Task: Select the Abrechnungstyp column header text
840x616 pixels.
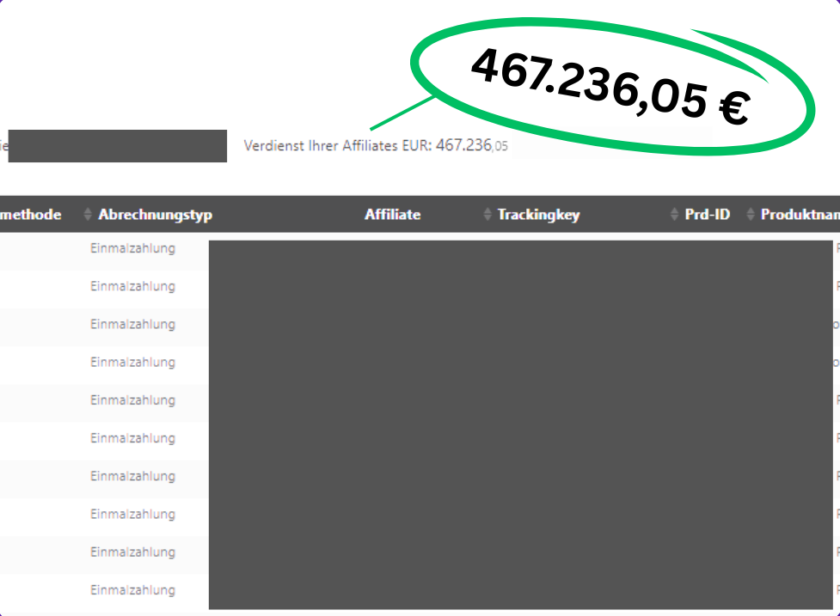Action: (155, 215)
